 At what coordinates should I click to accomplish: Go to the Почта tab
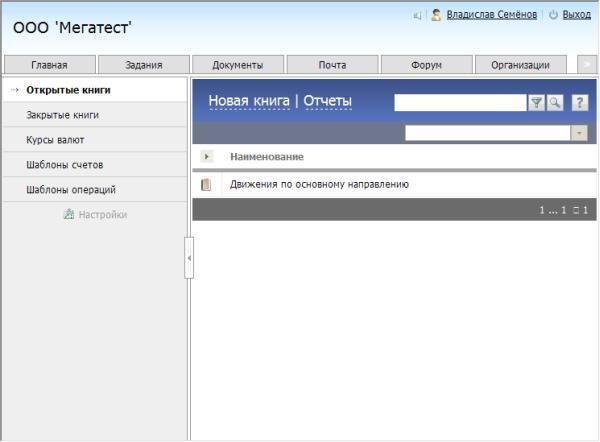pos(333,65)
